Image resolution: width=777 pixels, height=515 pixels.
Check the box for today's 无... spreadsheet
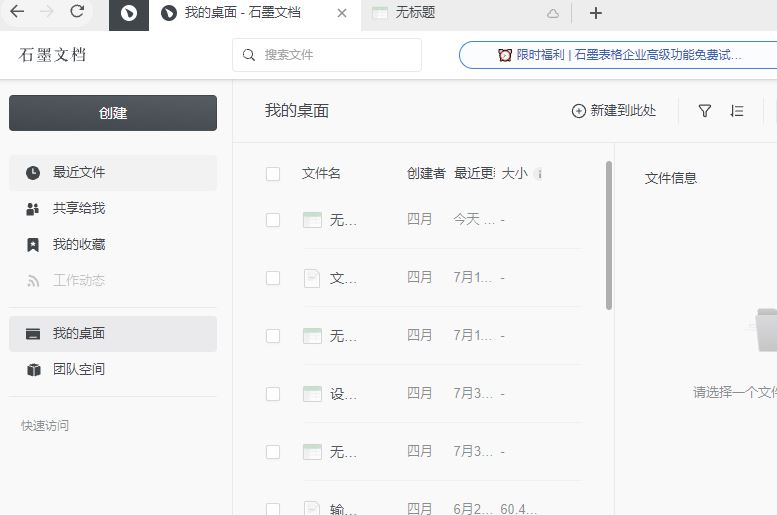click(273, 220)
